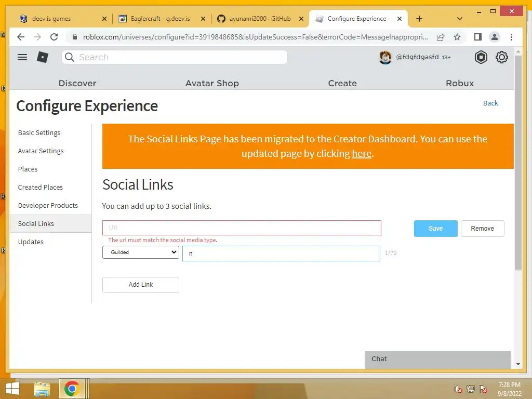Open the Chrome profile icon
Image resolution: width=532 pixels, height=399 pixels.
click(495, 37)
